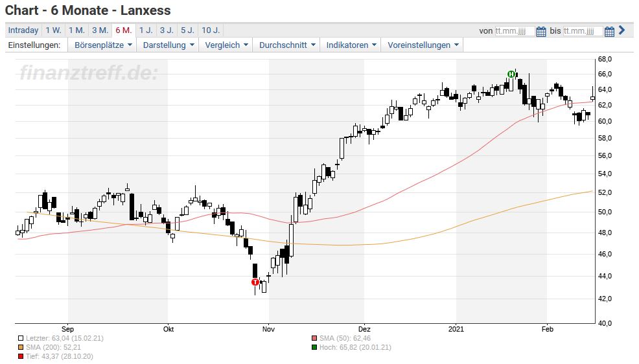
Task: Open the Durchschnitt dropdown
Action: (x=287, y=45)
